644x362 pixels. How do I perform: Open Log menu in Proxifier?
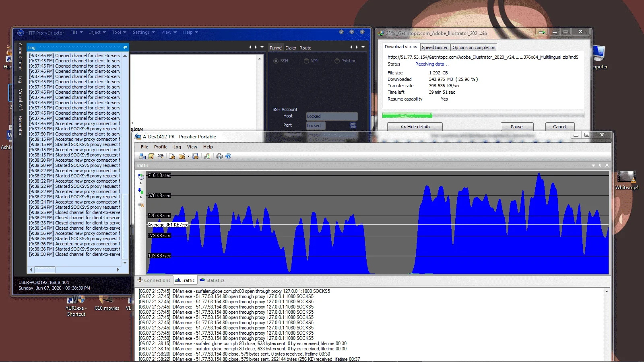coord(177,147)
